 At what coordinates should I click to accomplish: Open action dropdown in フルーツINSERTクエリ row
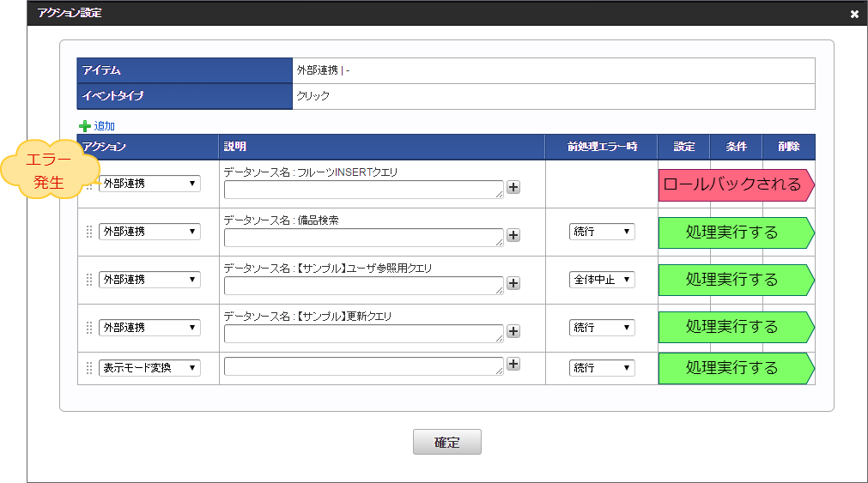[149, 183]
